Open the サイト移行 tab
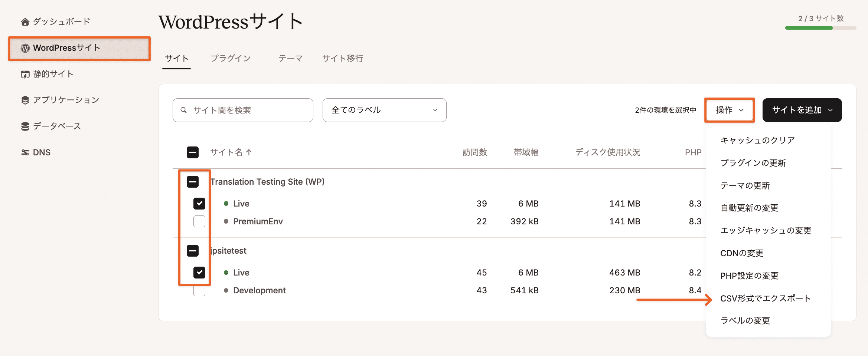The width and height of the screenshot is (868, 356). click(x=343, y=59)
